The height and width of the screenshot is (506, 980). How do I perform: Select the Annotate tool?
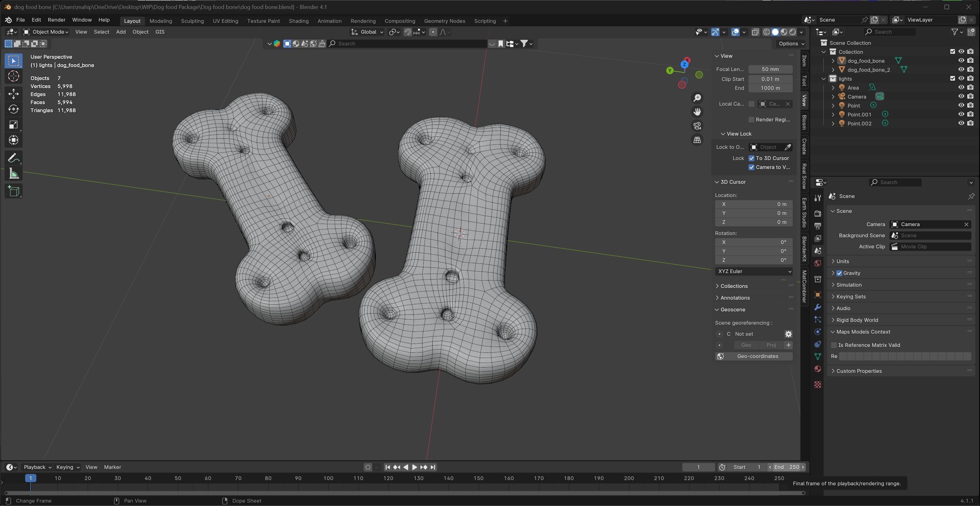pos(14,158)
